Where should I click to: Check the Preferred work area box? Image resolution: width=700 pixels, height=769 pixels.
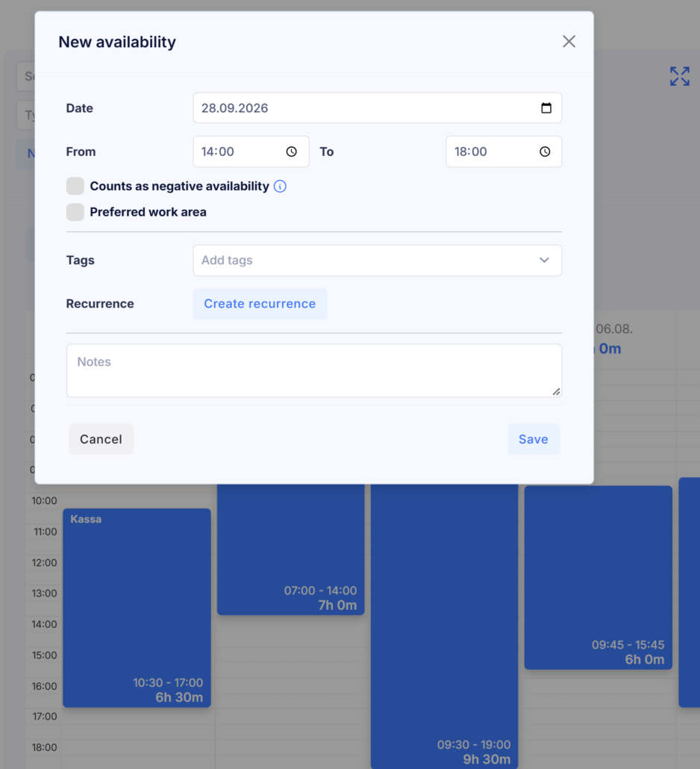click(75, 212)
